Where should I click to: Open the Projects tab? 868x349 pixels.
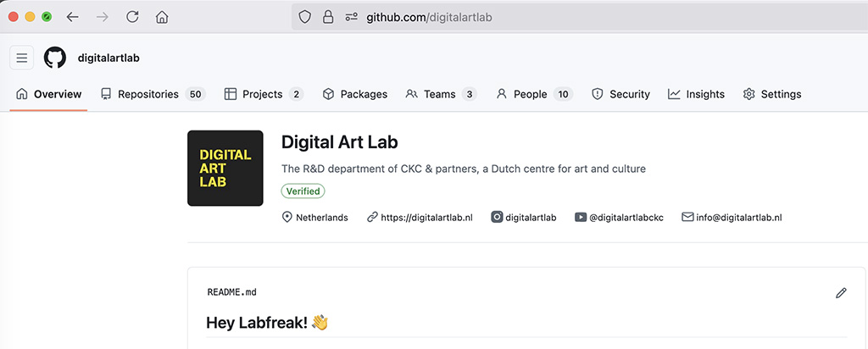click(263, 94)
